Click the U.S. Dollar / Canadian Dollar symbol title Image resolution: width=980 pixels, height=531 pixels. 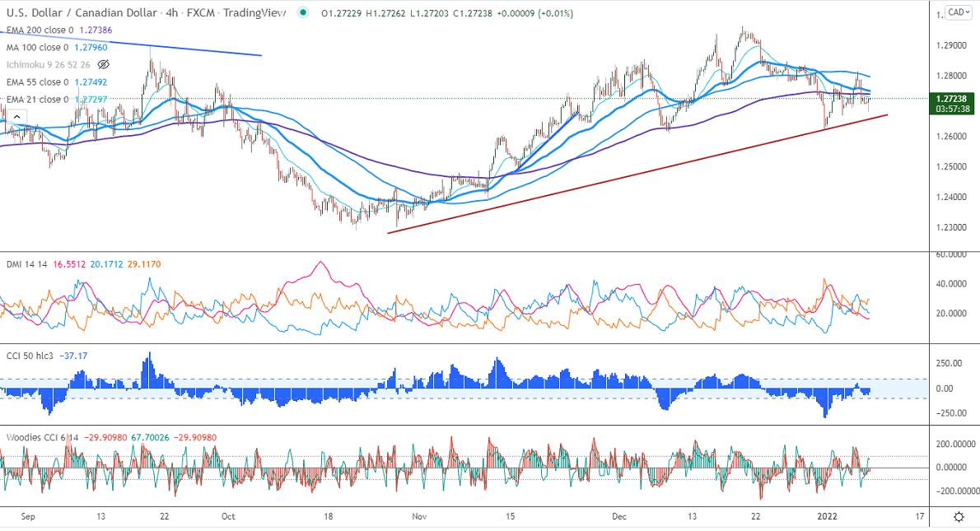[x=82, y=12]
